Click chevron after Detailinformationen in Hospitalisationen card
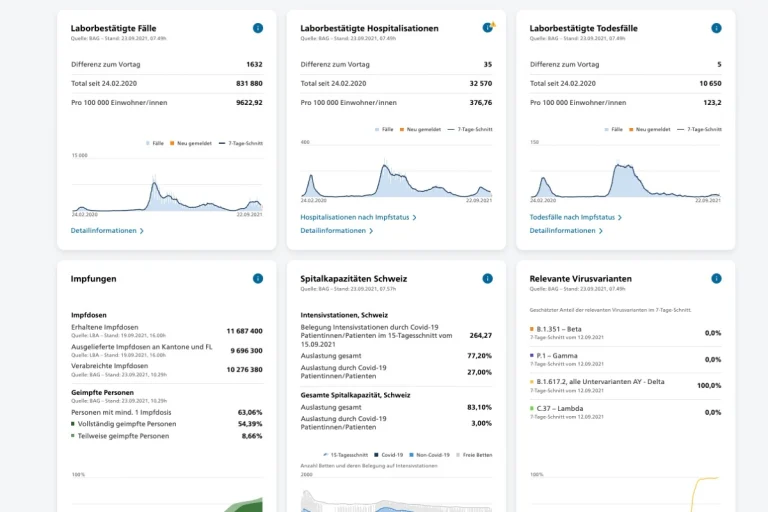 [x=371, y=231]
